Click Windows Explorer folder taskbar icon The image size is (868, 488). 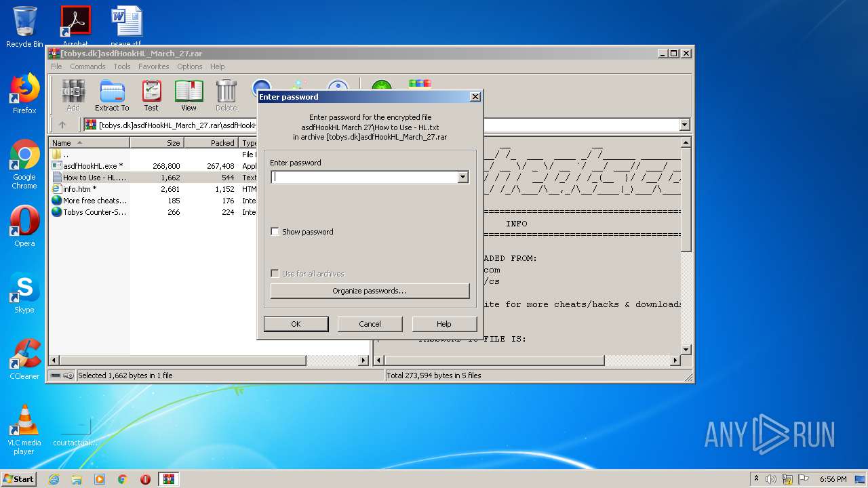[77, 479]
